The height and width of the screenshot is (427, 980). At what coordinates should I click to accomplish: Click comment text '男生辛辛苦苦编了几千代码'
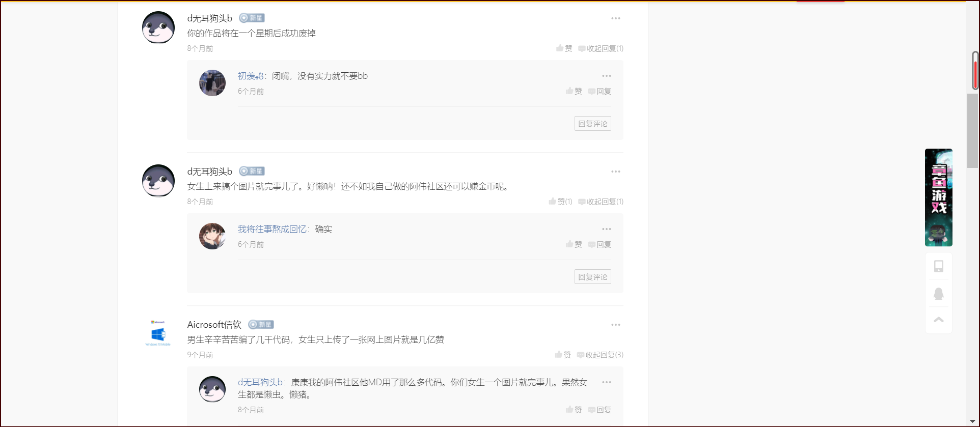(315, 340)
